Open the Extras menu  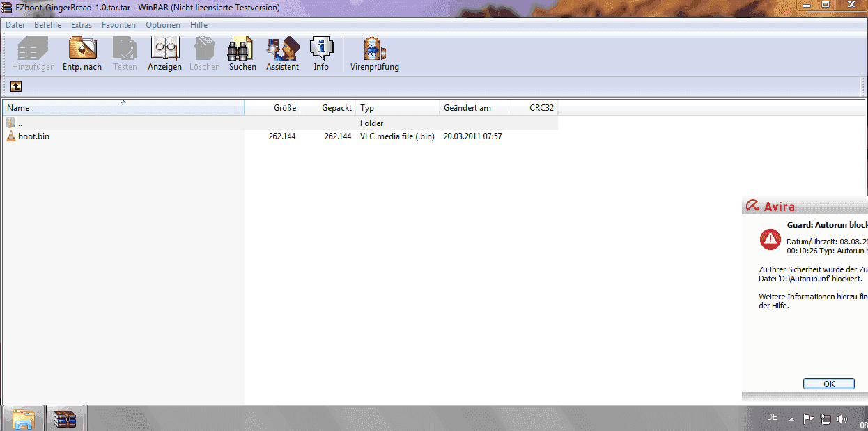82,25
